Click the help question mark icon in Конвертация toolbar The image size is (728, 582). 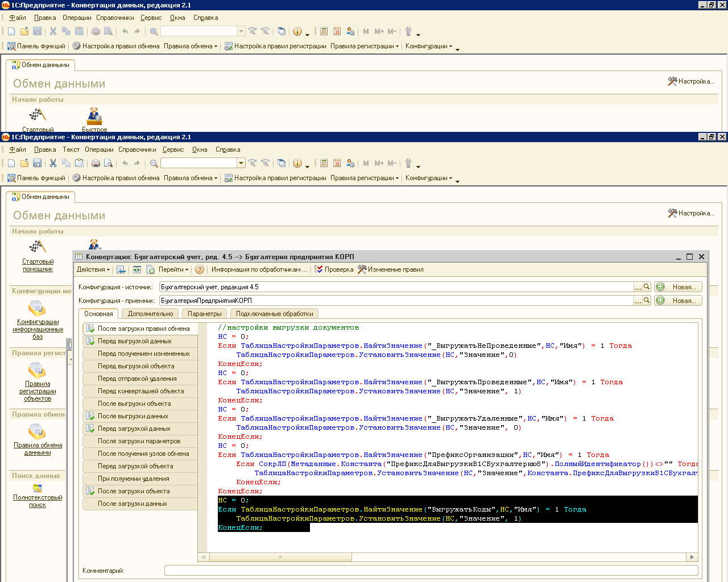(x=200, y=269)
